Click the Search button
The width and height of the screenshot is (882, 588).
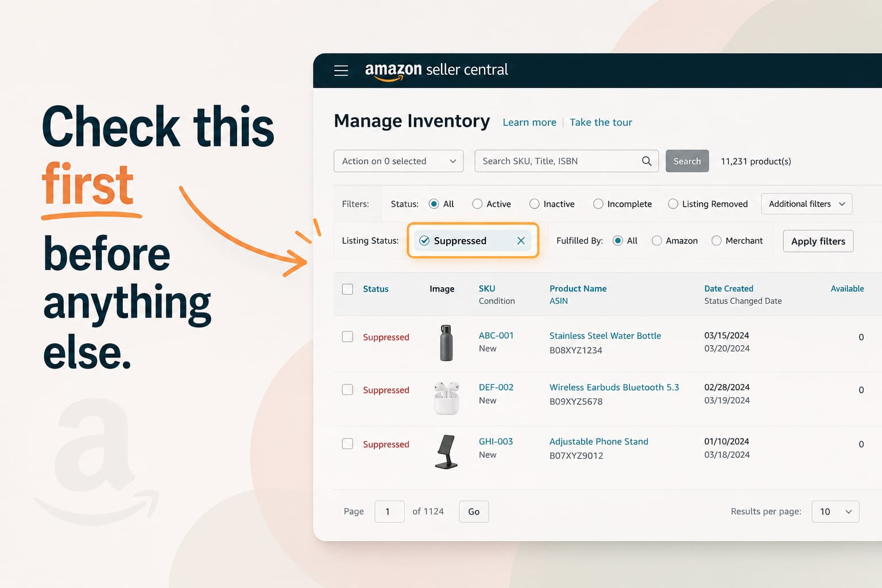click(x=687, y=161)
